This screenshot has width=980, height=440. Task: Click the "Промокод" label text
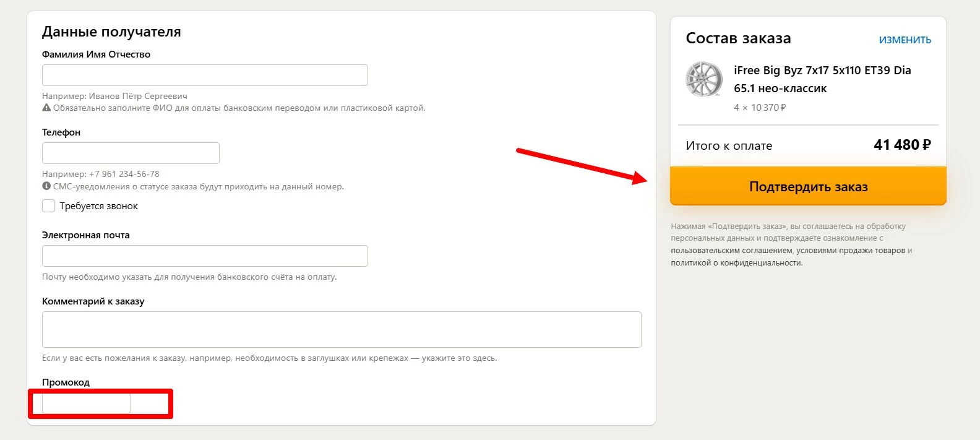coord(66,382)
